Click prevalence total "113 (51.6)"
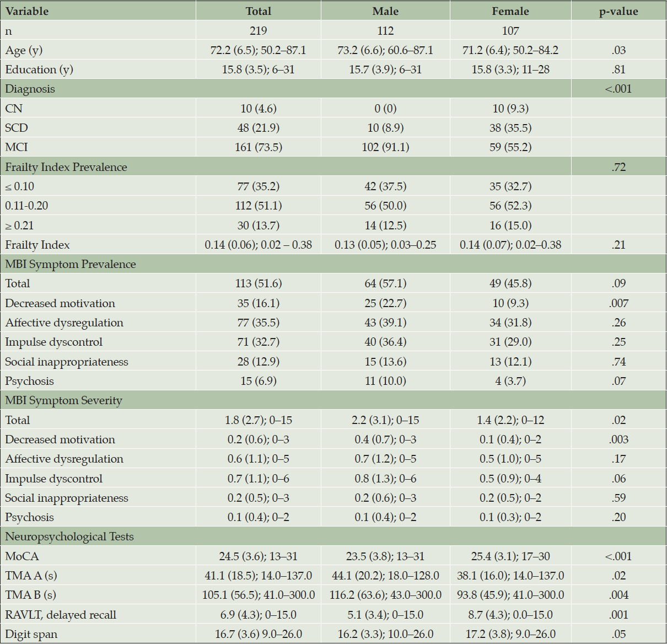This screenshot has width=667, height=644. [x=259, y=283]
